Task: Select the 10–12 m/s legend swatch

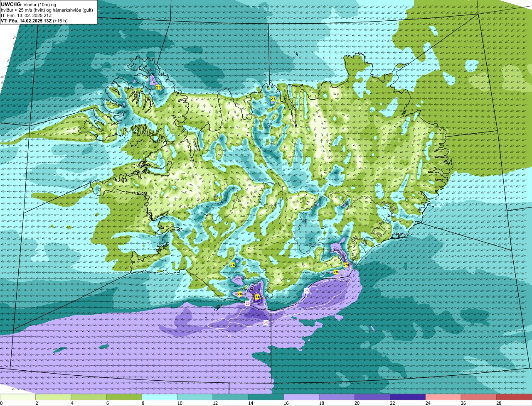Action: [195, 397]
